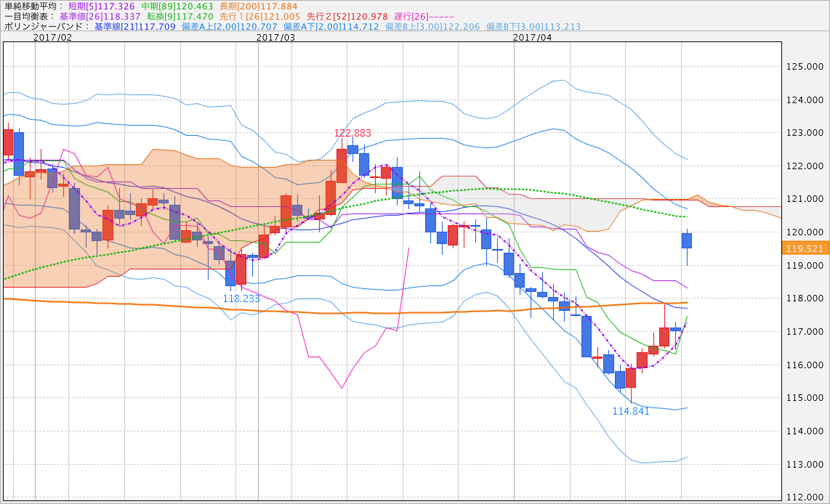Click the 先行1[26]121.005 legend entry

tap(260, 16)
